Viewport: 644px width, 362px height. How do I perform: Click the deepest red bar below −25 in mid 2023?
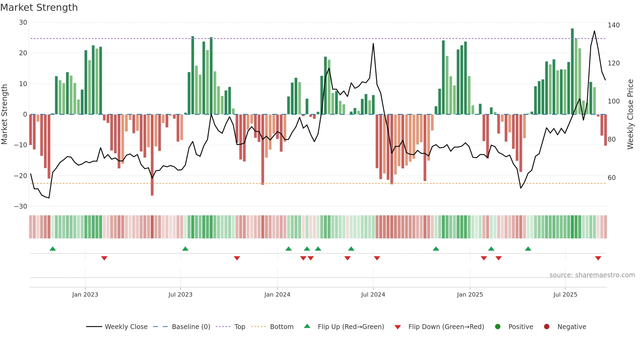point(152,155)
